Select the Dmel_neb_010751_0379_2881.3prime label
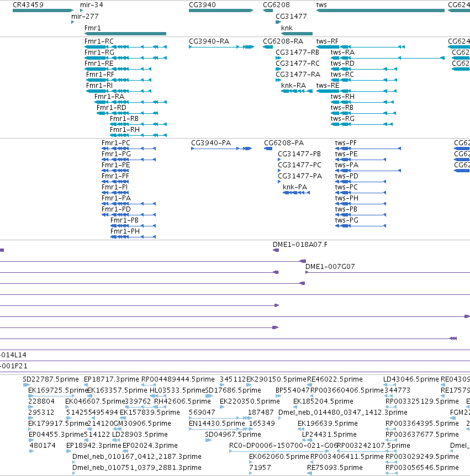The image size is (470, 476). coord(137,468)
